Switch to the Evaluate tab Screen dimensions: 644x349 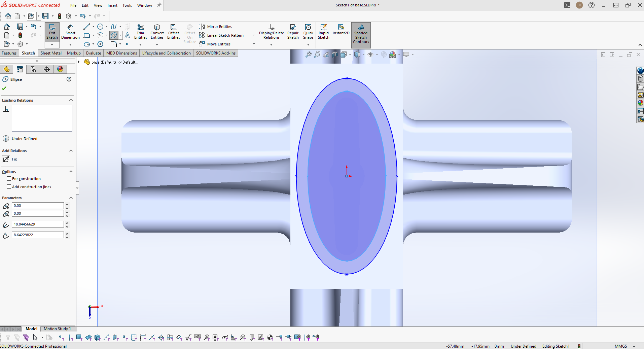[94, 53]
